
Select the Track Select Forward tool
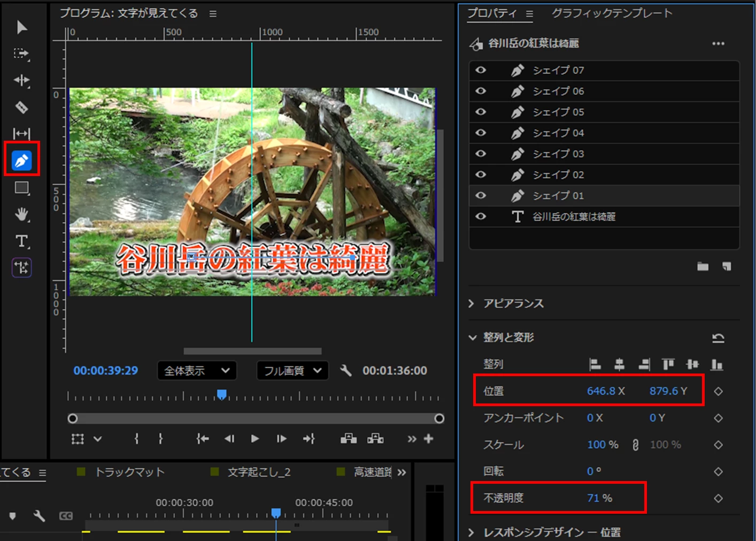pos(21,54)
